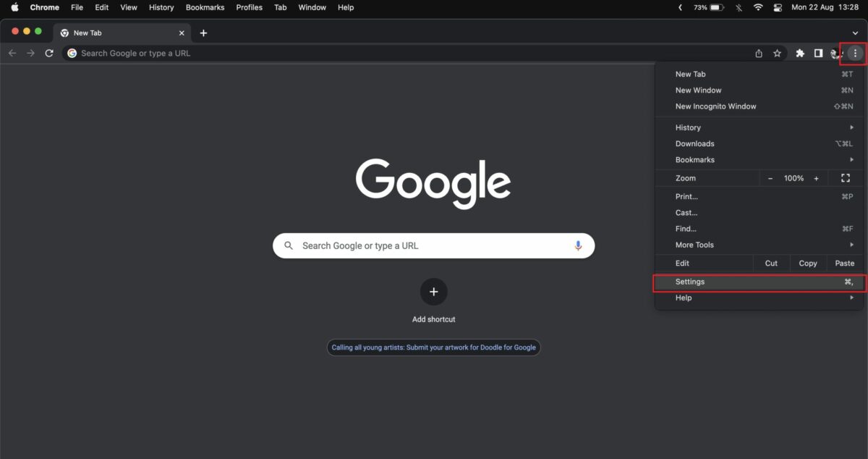Open the Tab menu in menu bar
The image size is (868, 459).
tap(280, 7)
